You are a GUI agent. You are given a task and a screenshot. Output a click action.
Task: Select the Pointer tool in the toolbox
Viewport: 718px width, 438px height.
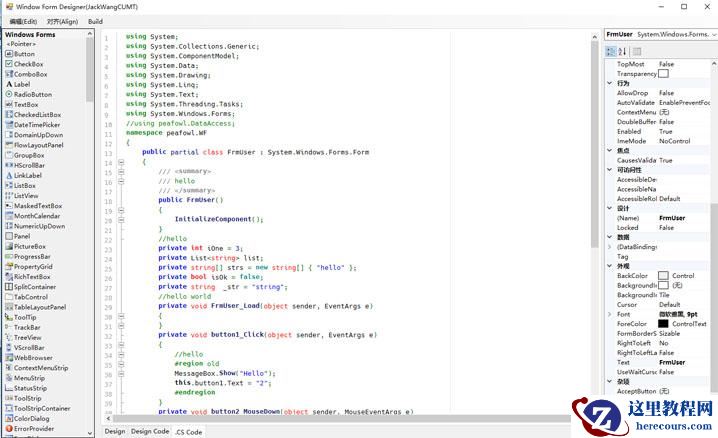[x=21, y=44]
